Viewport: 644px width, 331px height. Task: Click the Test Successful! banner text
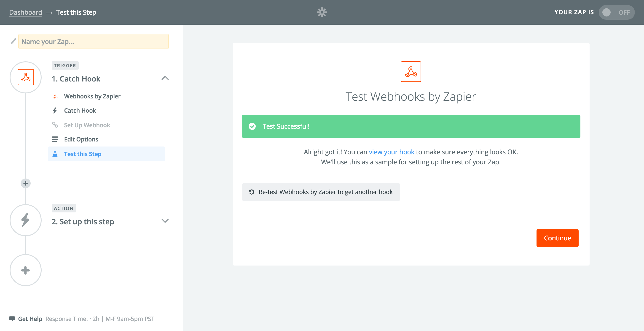click(286, 126)
